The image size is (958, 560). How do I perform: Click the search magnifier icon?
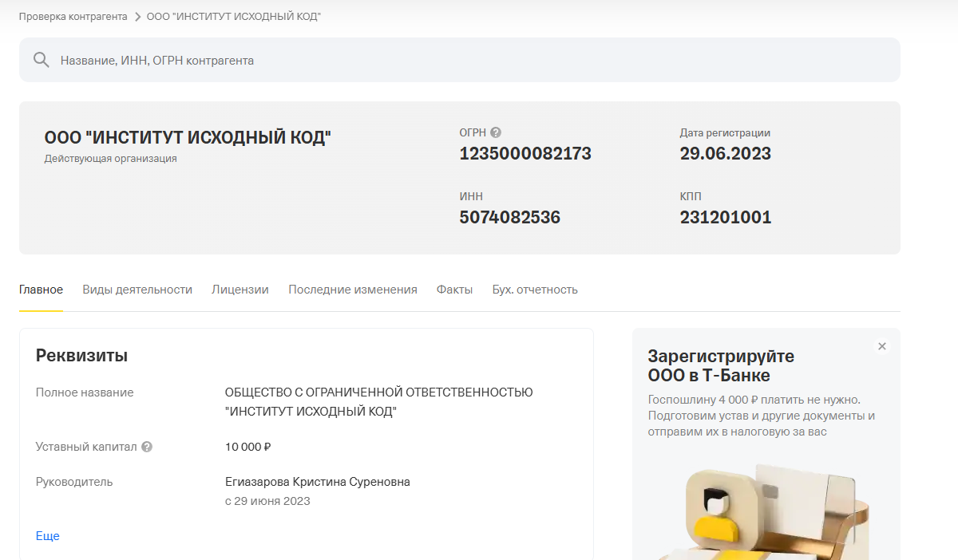tap(40, 59)
